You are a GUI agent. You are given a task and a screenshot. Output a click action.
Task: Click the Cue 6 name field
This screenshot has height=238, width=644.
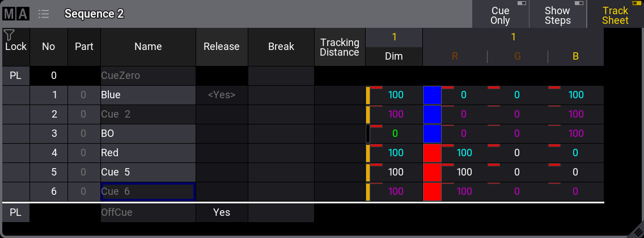pyautogui.click(x=148, y=192)
